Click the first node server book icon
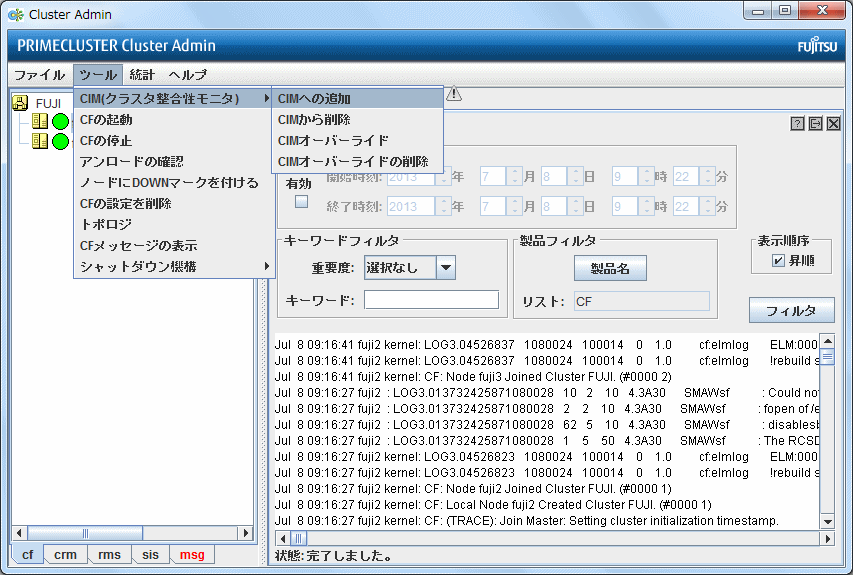 [40, 121]
